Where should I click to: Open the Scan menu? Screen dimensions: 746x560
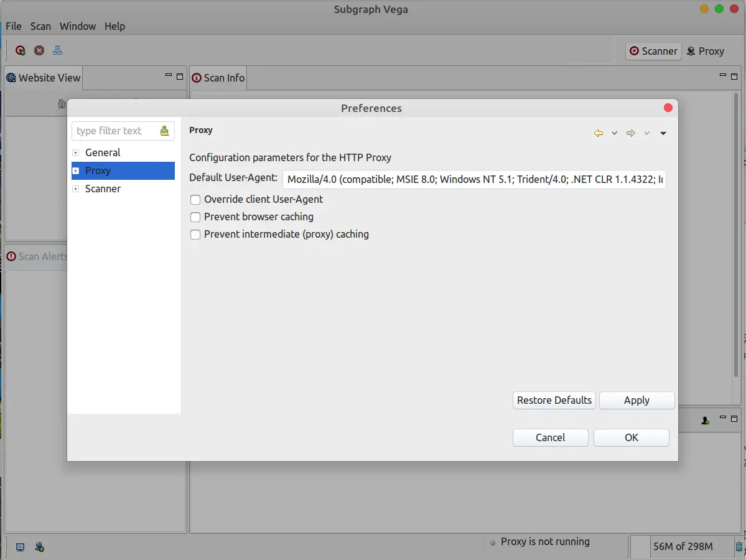tap(40, 26)
